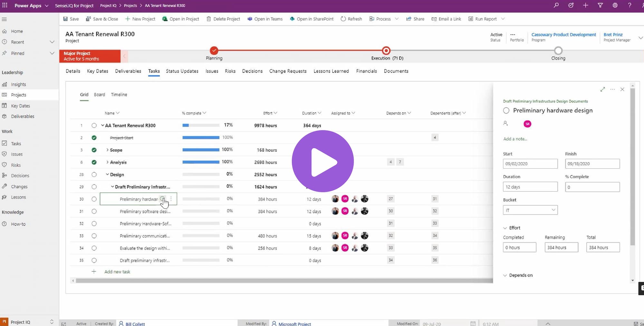644x326 pixels.
Task: Click the Start date field in the panel
Action: (530, 163)
